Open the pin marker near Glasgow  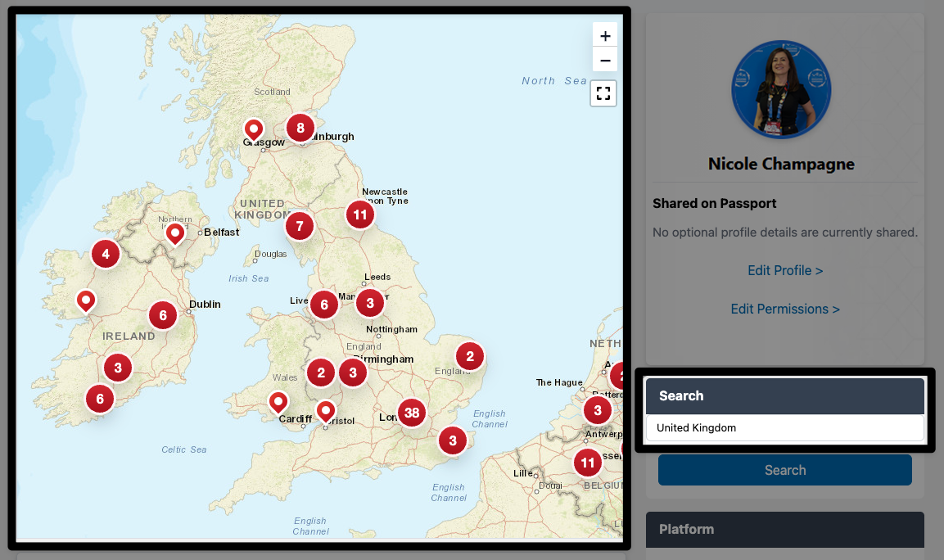(254, 130)
